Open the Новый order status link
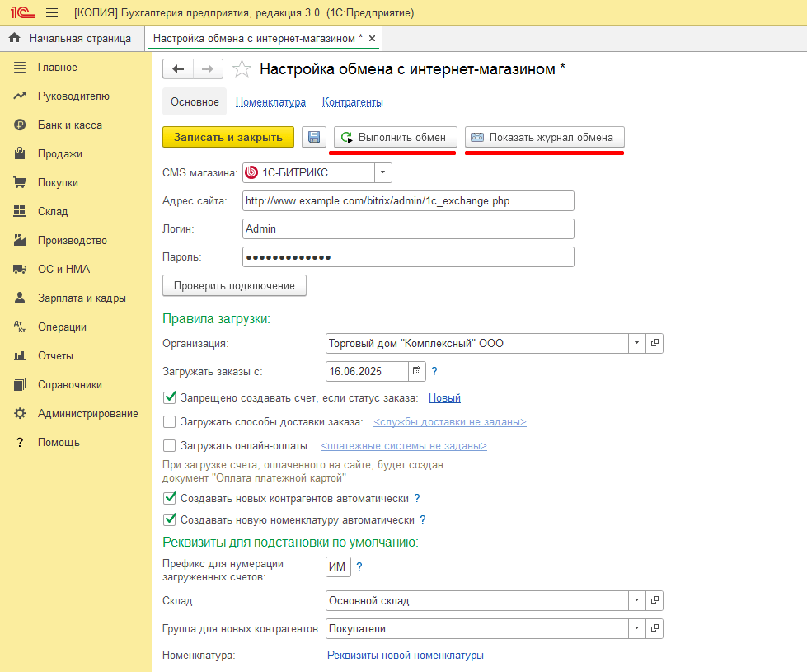 tap(444, 398)
